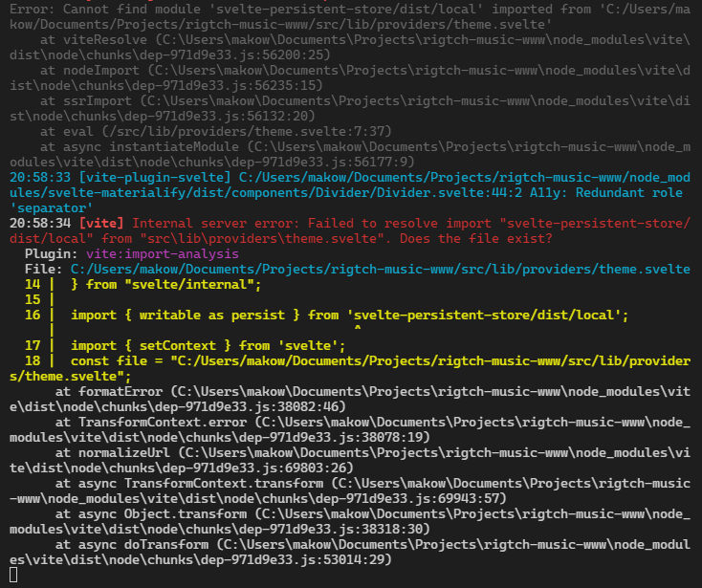
Task: Click 'at TransformContext.error' stack frame
Action: point(151,422)
